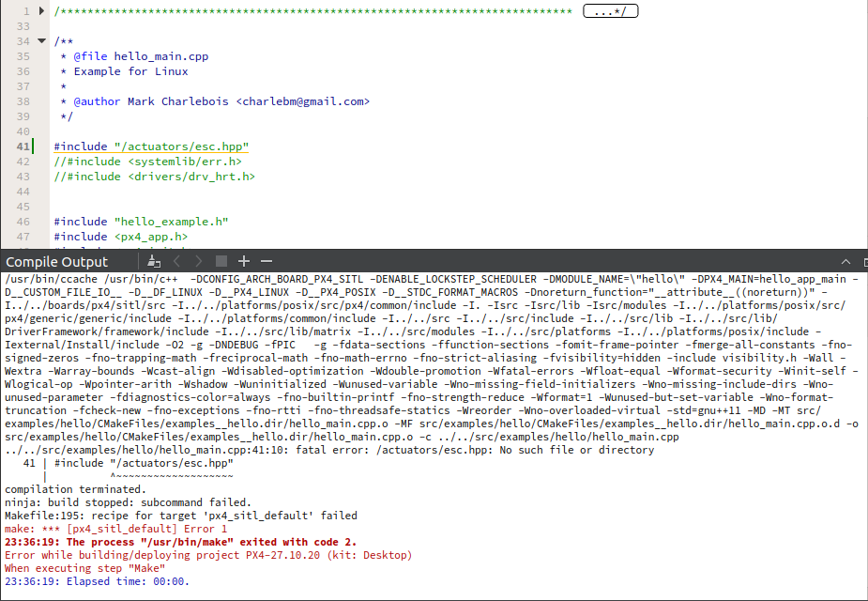Click the fatal error line mentioning hello_main.cpp:41:10
The image size is (868, 601).
(x=329, y=450)
